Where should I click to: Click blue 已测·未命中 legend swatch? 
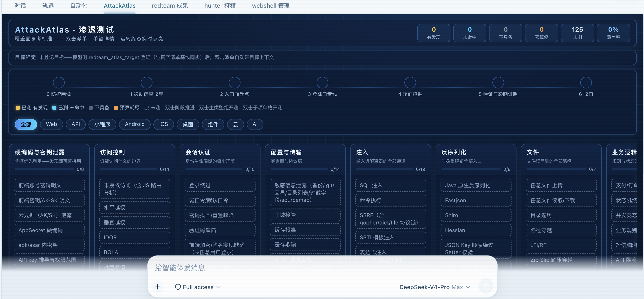54,108
